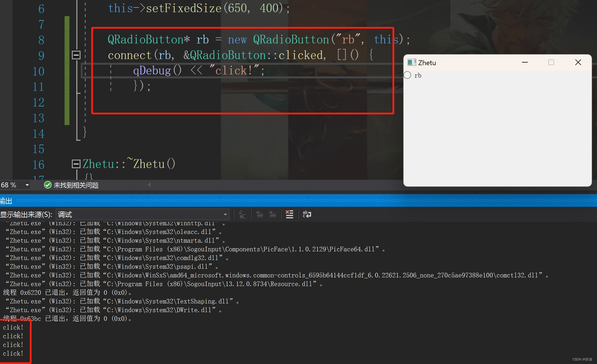597x364 pixels.
Task: Maximize the Zhetu window
Action: (551, 63)
